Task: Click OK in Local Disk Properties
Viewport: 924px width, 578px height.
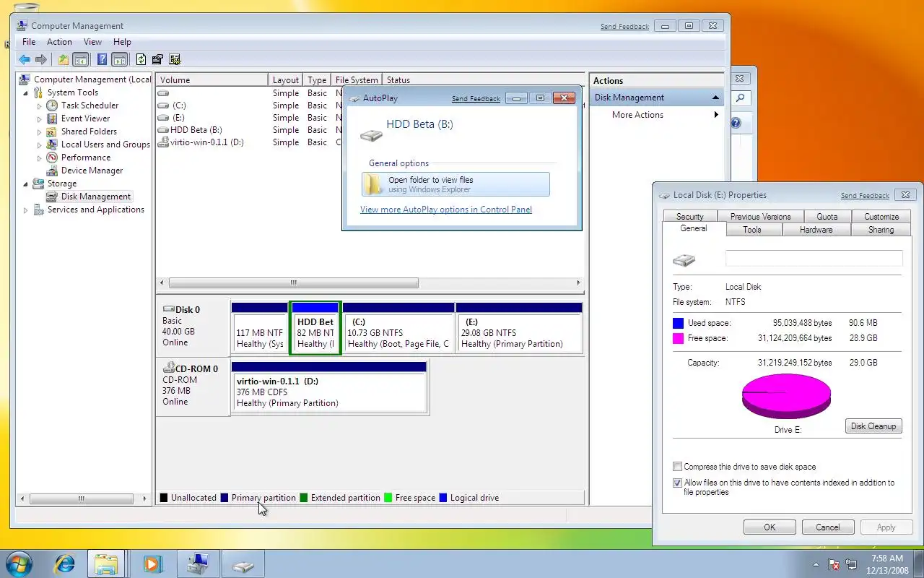Action: (770, 527)
